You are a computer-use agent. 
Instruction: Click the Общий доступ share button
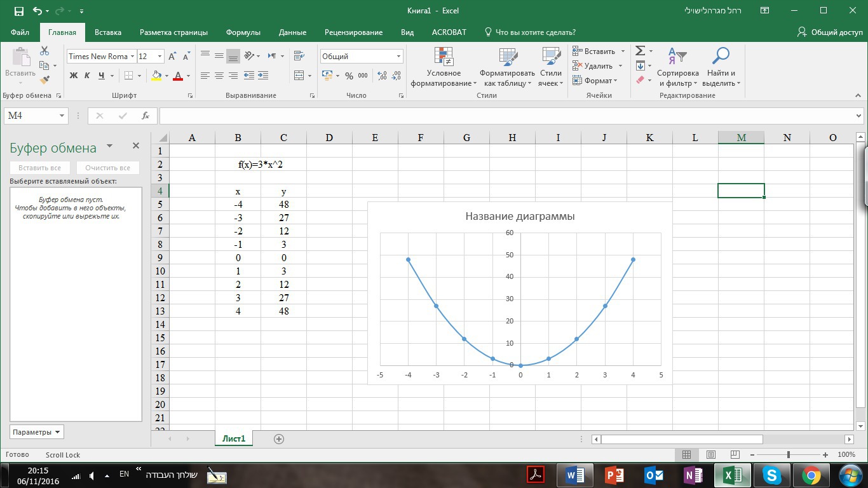pyautogui.click(x=831, y=32)
